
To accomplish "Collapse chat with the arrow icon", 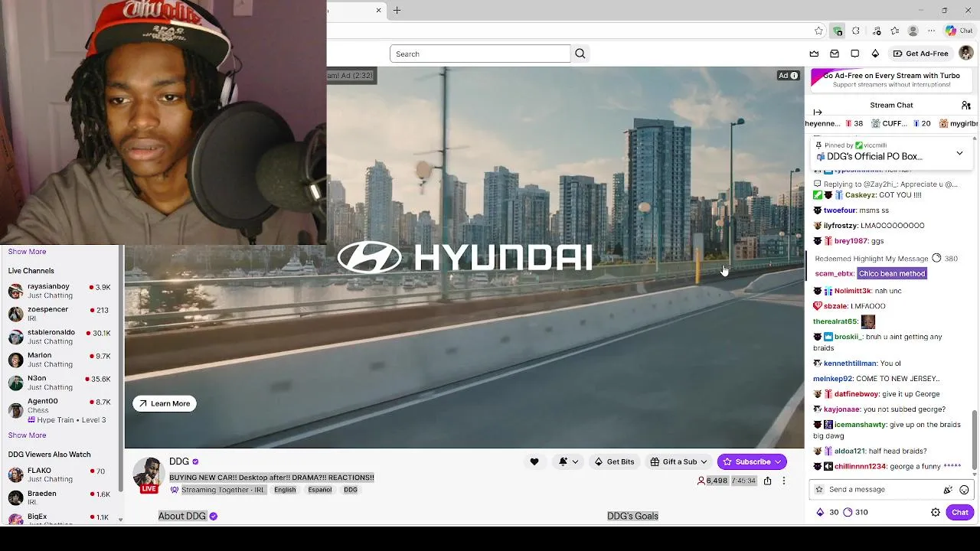I will pyautogui.click(x=818, y=112).
